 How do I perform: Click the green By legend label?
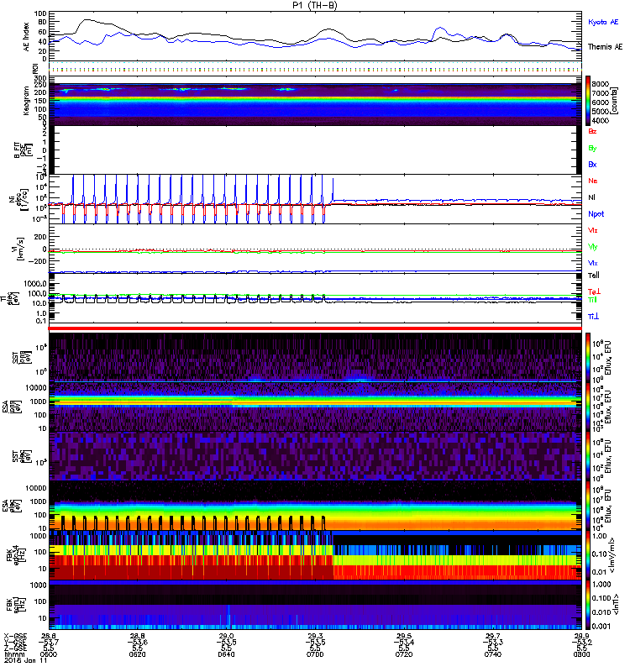tap(592, 149)
